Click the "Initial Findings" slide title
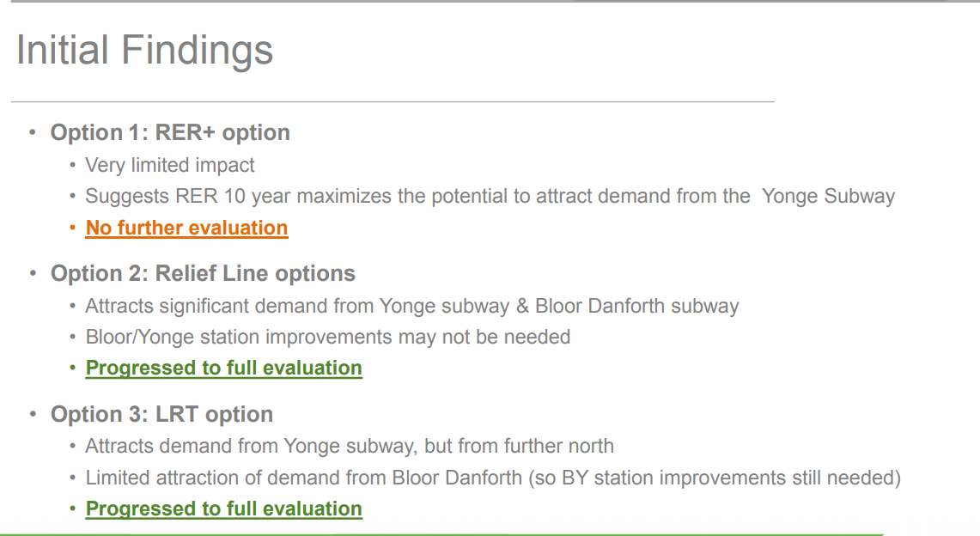The image size is (980, 536). 144,50
